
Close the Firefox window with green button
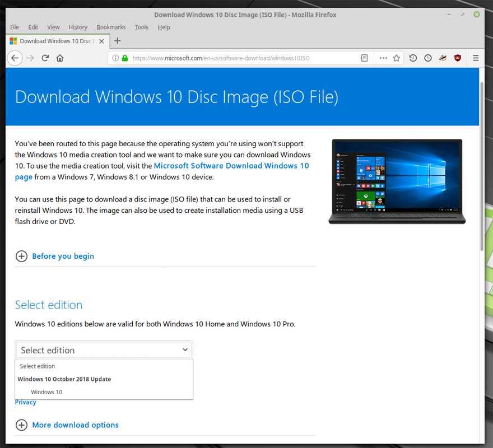(x=477, y=15)
